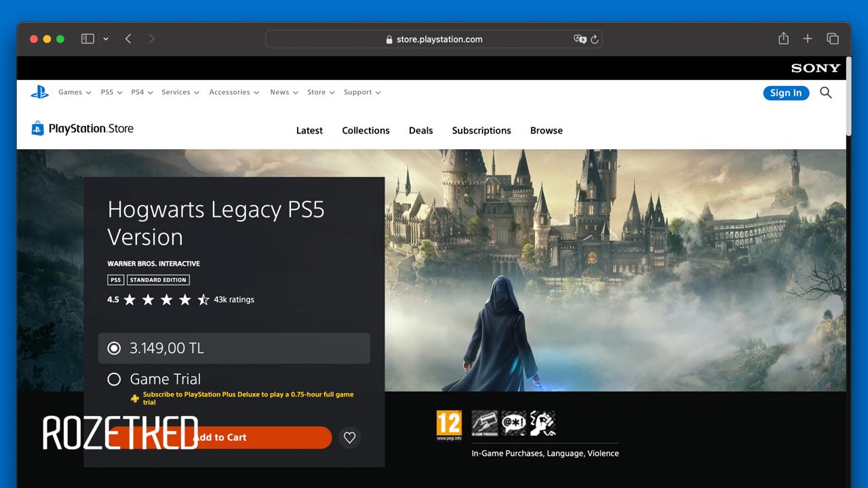This screenshot has height=488, width=868.
Task: Expand the PS4 dropdown menu
Action: [x=142, y=92]
